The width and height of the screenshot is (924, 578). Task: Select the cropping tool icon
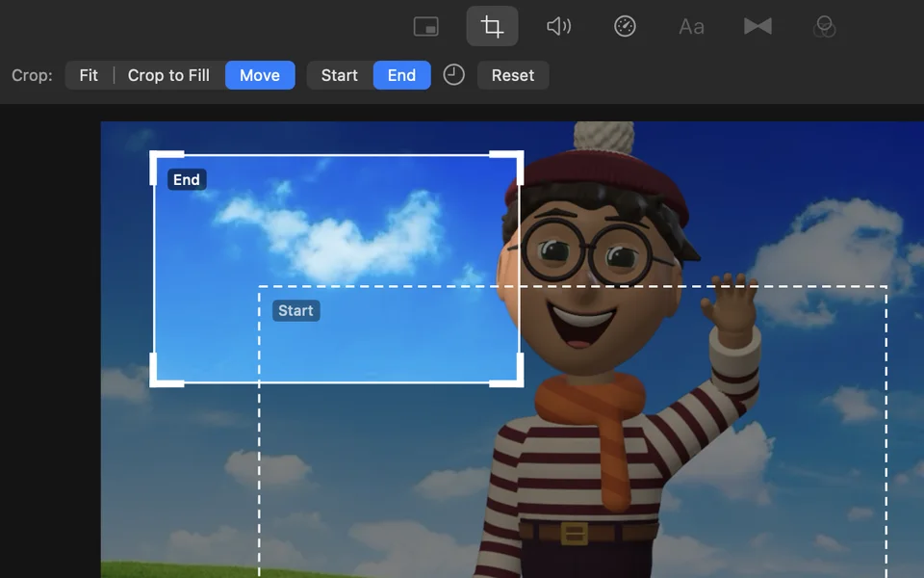coord(492,27)
